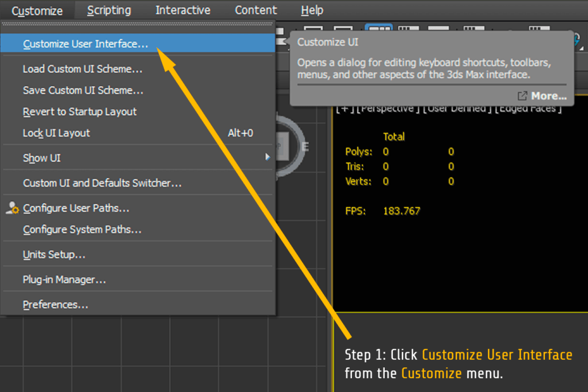This screenshot has width=588, height=392.
Task: Click the Tris: statistics label
Action: pyautogui.click(x=354, y=166)
